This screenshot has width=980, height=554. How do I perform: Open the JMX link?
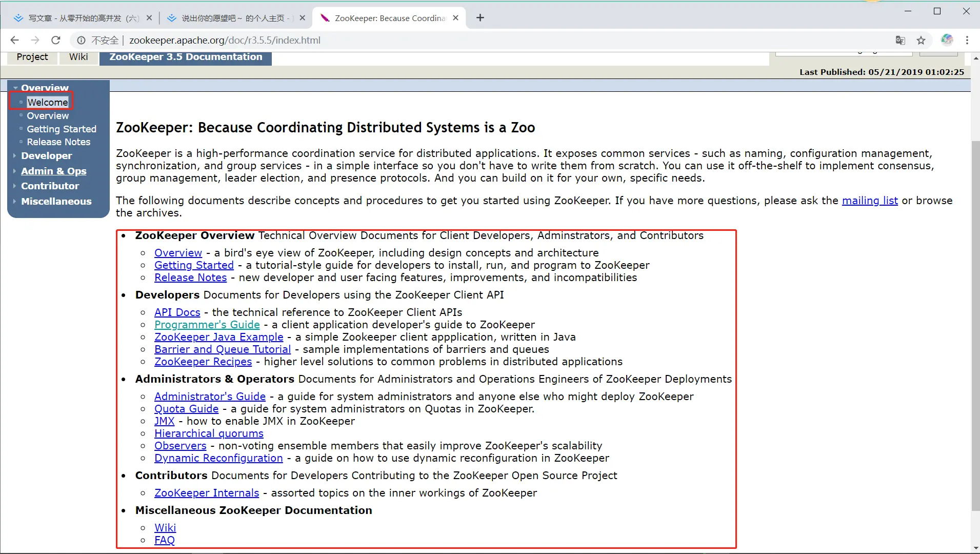[164, 421]
